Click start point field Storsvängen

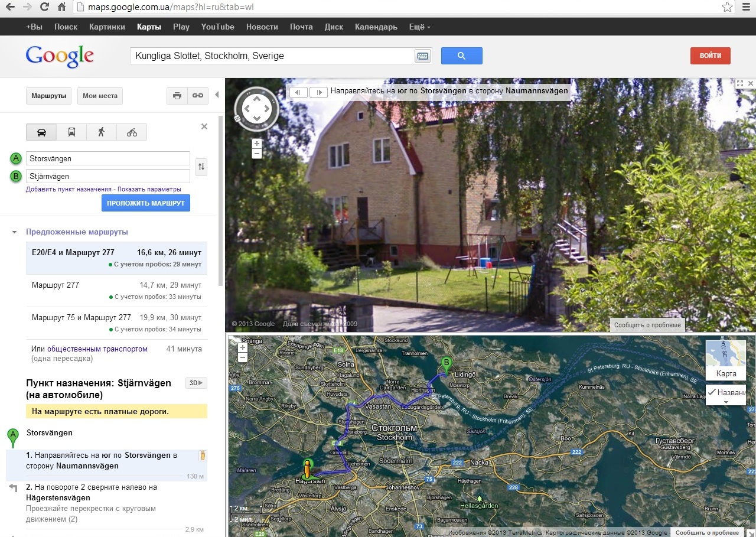coord(108,158)
